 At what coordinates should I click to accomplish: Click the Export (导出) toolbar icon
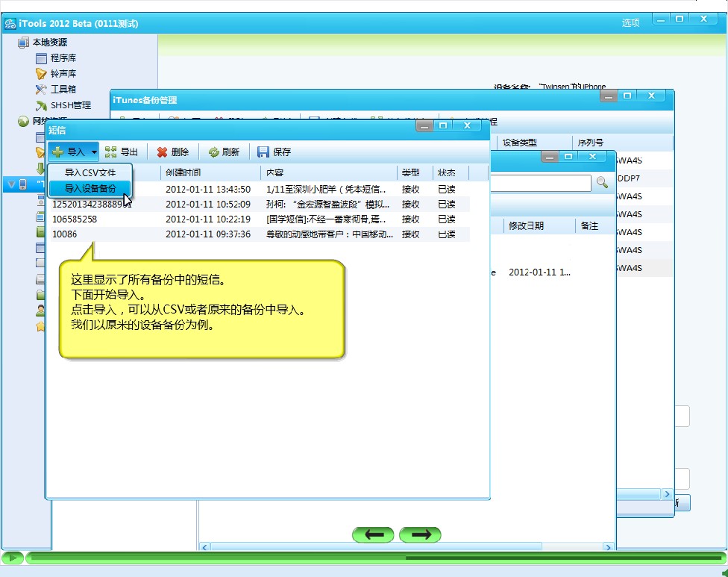tap(111, 152)
